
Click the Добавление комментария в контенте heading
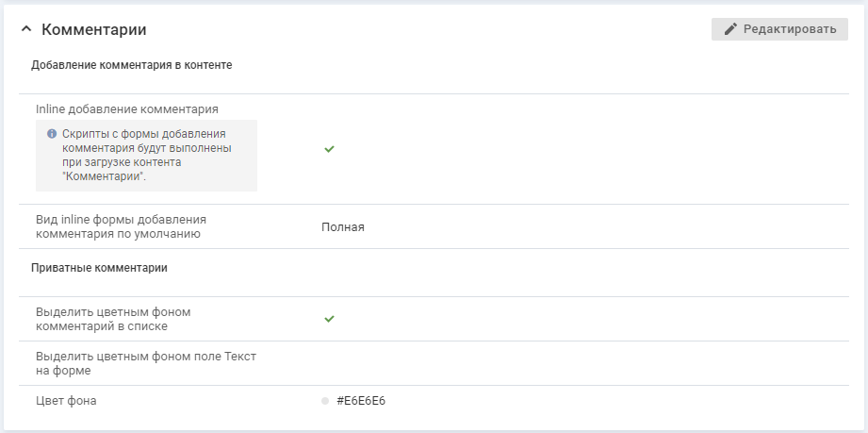point(132,65)
